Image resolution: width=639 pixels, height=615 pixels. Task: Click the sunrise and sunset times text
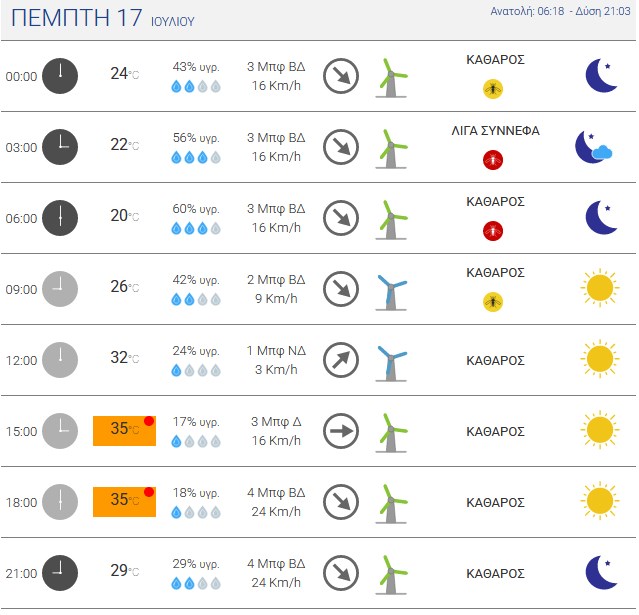tap(560, 11)
